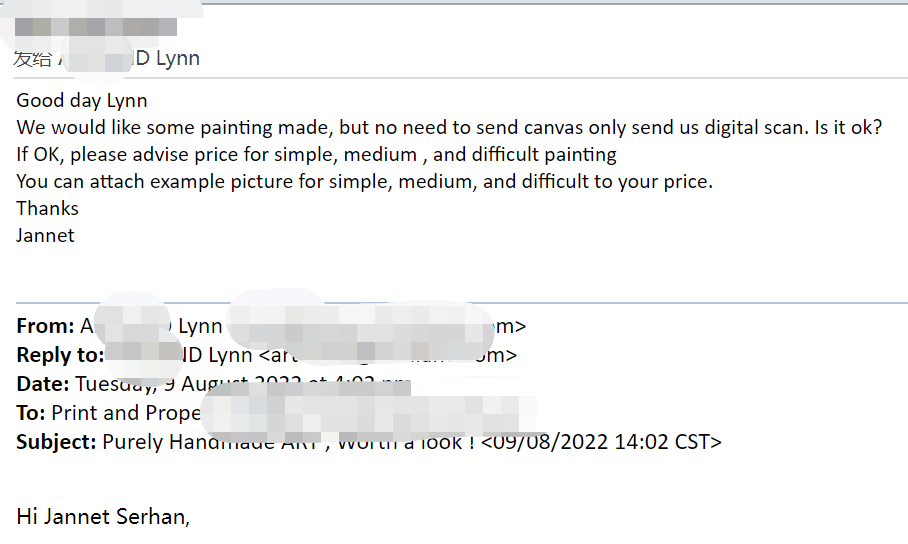This screenshot has height=544, width=908.
Task: Click the 'please advise price' line
Action: pyautogui.click(x=316, y=155)
